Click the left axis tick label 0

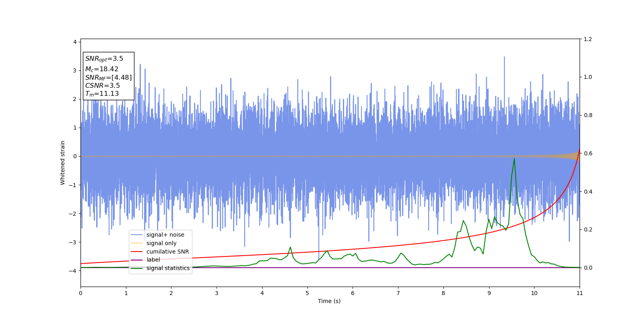(75, 156)
